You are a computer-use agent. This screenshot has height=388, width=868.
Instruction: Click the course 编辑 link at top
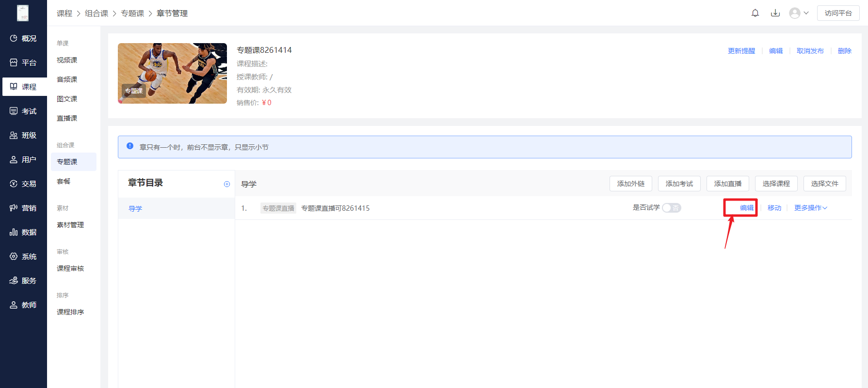tap(776, 51)
